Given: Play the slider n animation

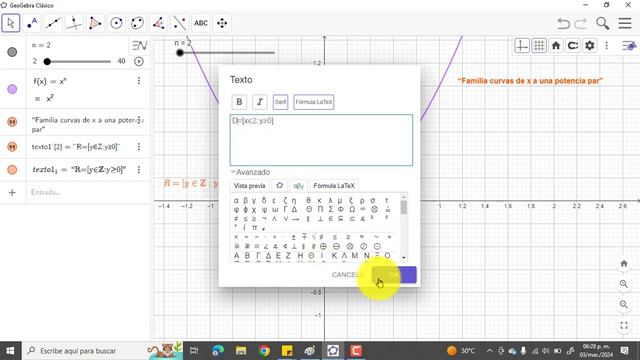Looking at the screenshot, I should [139, 61].
